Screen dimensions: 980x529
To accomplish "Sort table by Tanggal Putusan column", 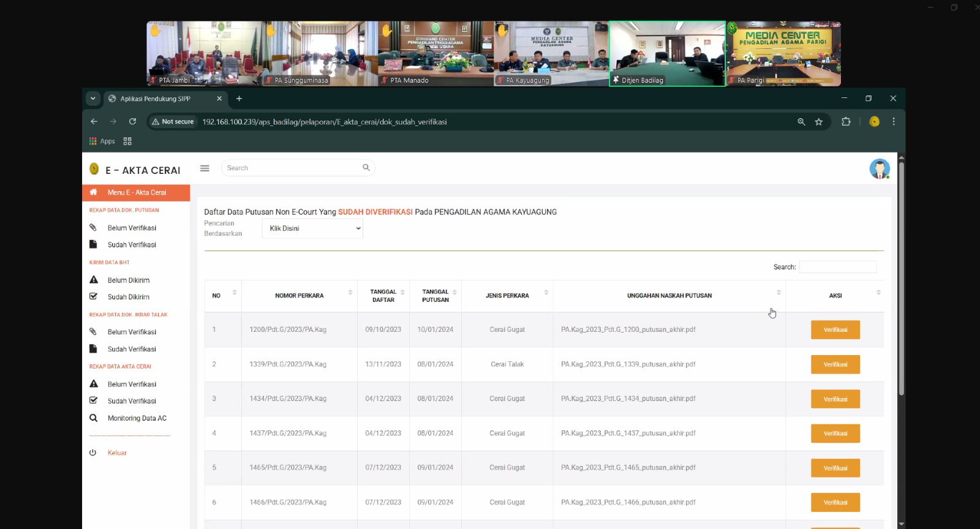I will pyautogui.click(x=435, y=296).
